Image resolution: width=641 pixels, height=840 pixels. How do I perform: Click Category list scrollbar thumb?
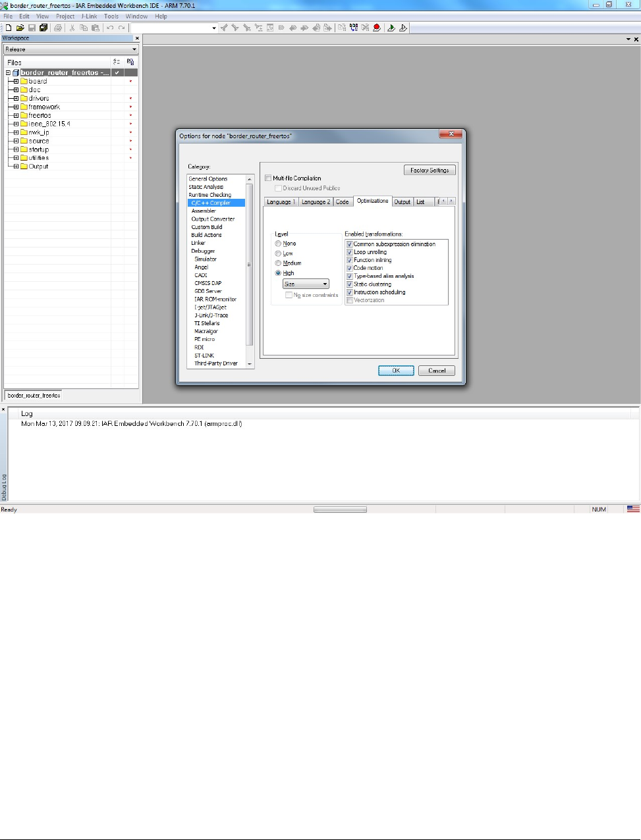pyautogui.click(x=249, y=265)
